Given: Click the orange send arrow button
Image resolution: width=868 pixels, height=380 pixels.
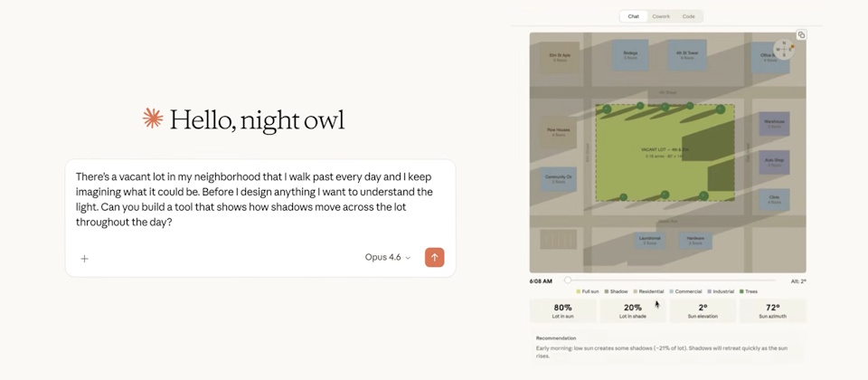Looking at the screenshot, I should [x=434, y=258].
